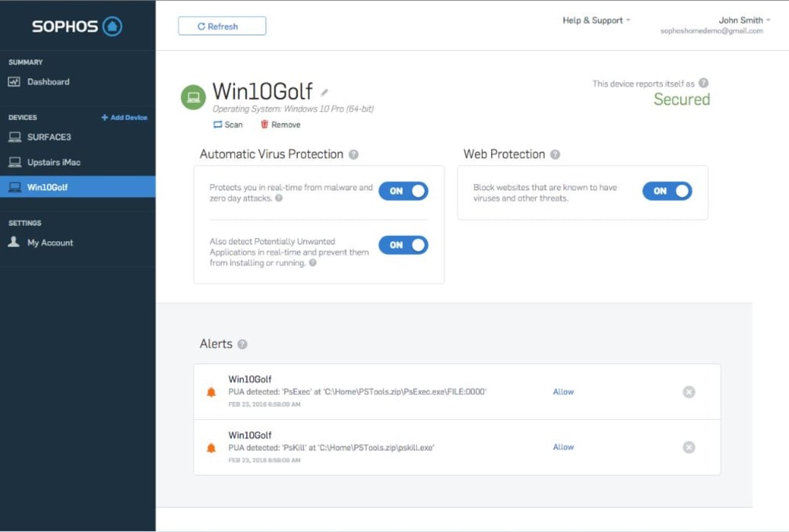This screenshot has width=789, height=532.
Task: Click Add Device link
Action: [x=125, y=118]
